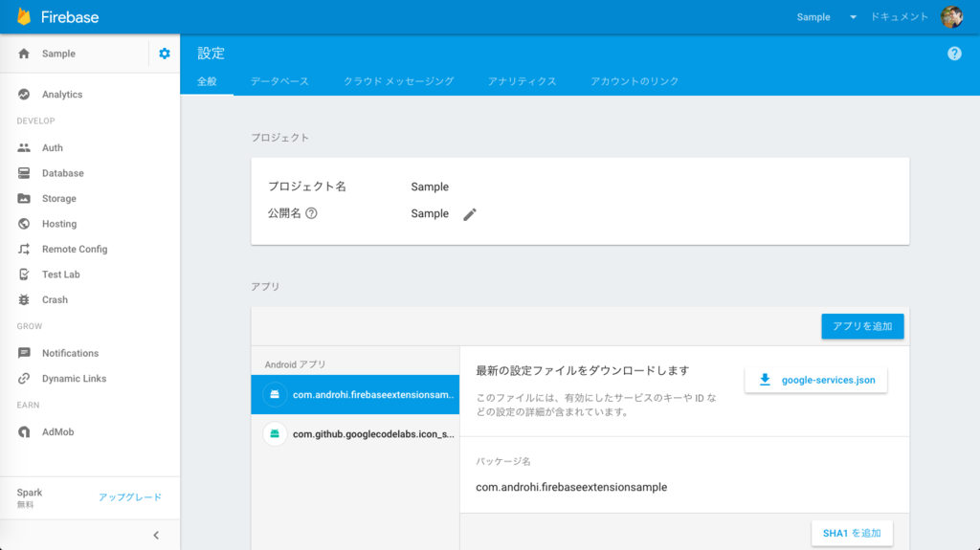980x550 pixels.
Task: Click the アップグレード link
Action: click(x=130, y=497)
